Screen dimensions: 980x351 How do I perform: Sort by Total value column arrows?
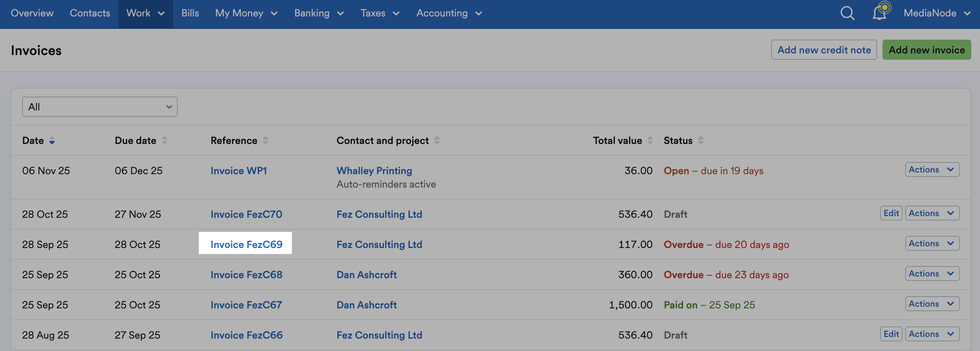coord(650,141)
